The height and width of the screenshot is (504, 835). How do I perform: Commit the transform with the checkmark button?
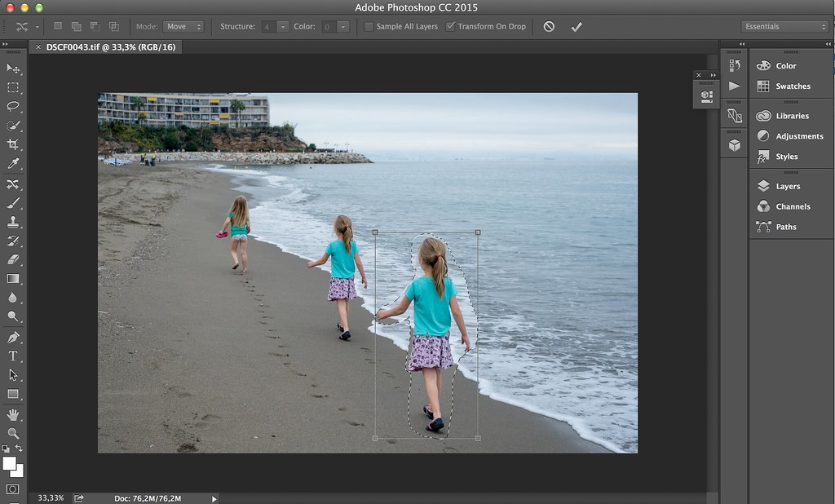pos(577,27)
